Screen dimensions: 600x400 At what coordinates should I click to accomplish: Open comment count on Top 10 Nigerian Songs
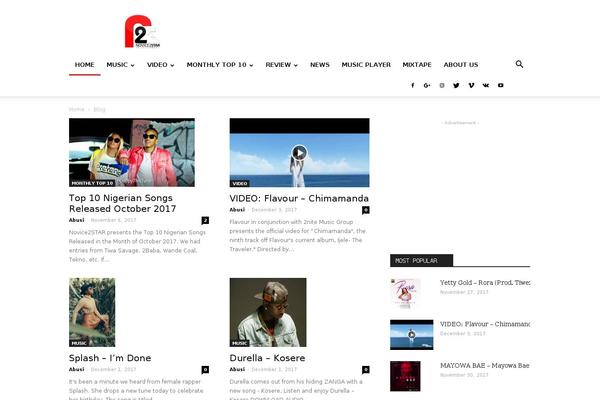click(205, 220)
